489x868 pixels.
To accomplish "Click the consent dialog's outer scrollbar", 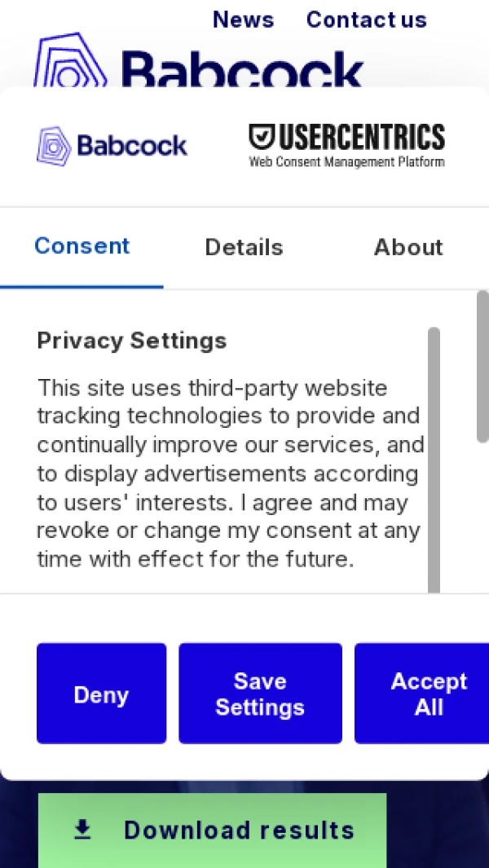I will click(482, 367).
